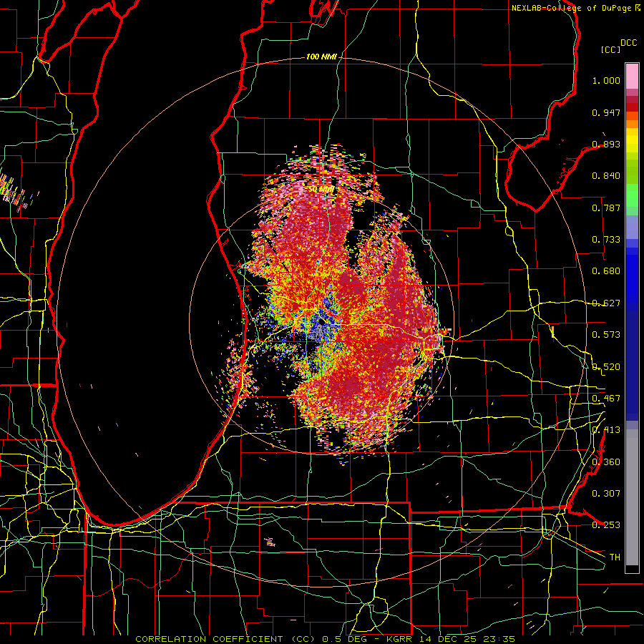Select the 0.840 scale label

pyautogui.click(x=606, y=176)
